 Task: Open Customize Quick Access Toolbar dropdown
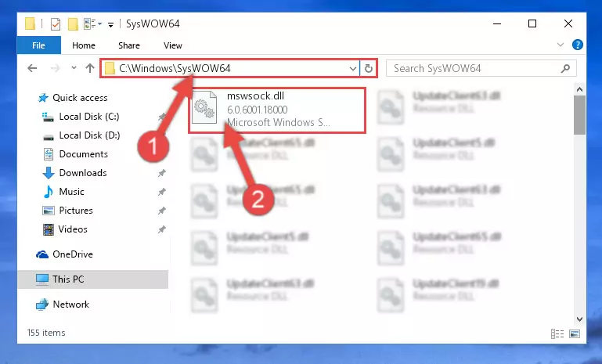tap(110, 24)
